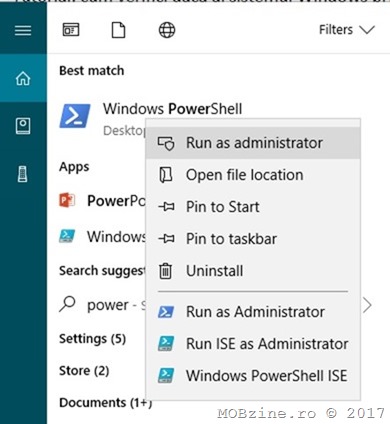Go to Home in the sidebar
This screenshot has width=390, height=424.
click(23, 78)
